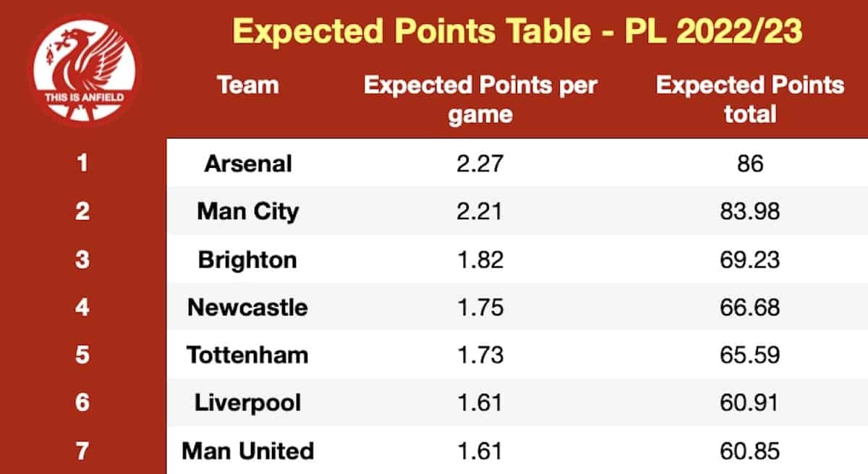Viewport: 868px width, 474px height.
Task: Select Man City's 83.98 total value
Action: tap(750, 211)
